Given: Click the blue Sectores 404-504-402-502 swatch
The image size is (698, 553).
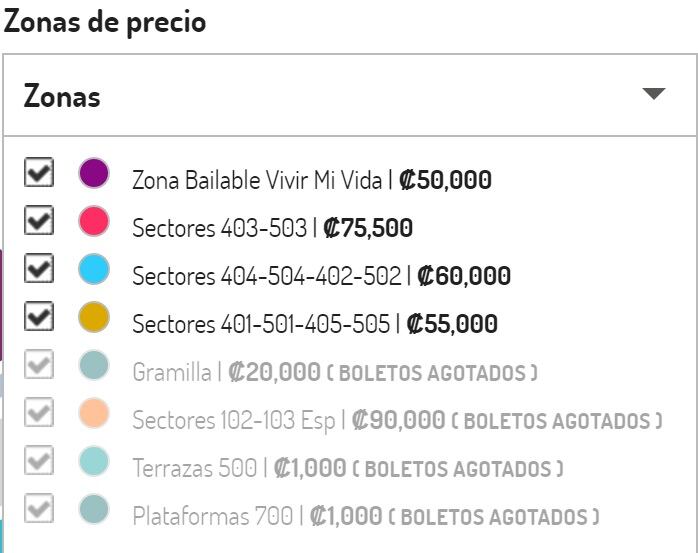Looking at the screenshot, I should click(94, 269).
